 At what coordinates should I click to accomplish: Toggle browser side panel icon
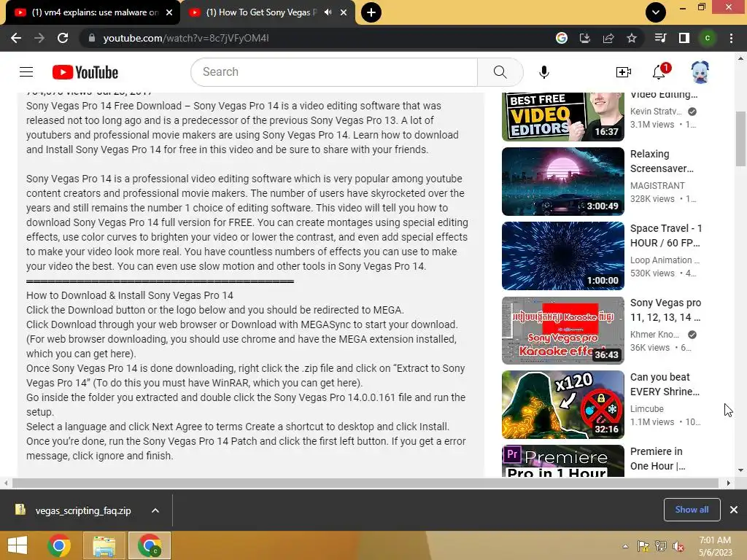pyautogui.click(x=684, y=38)
